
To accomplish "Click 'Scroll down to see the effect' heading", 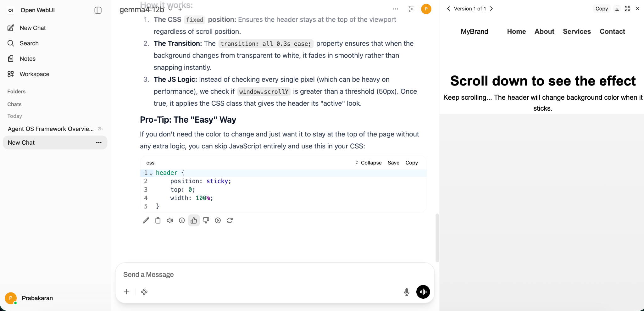I will [x=543, y=81].
